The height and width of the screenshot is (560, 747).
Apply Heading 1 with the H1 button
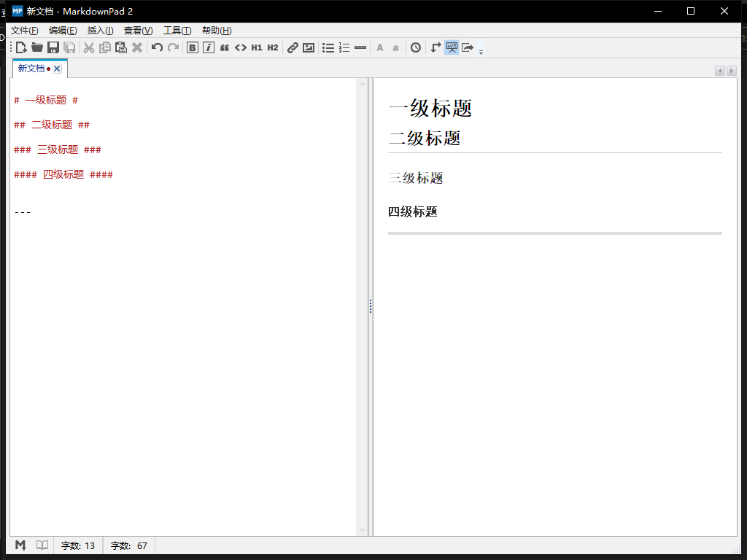point(257,48)
